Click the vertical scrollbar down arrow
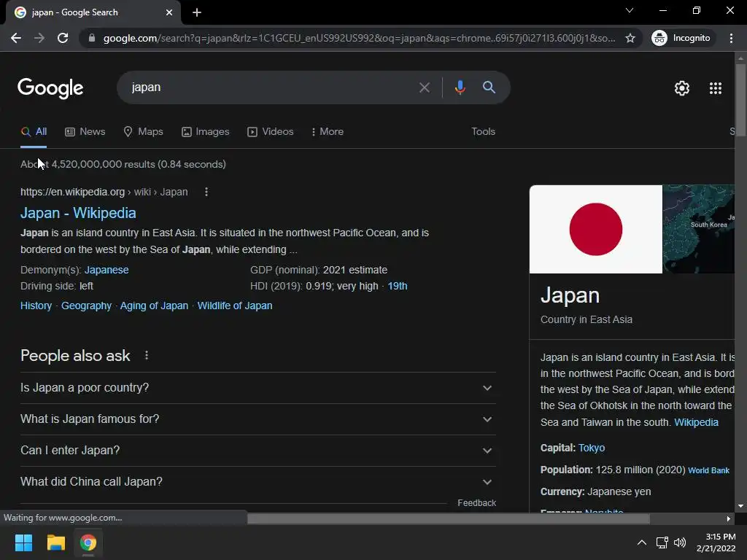The height and width of the screenshot is (560, 747). (740, 506)
